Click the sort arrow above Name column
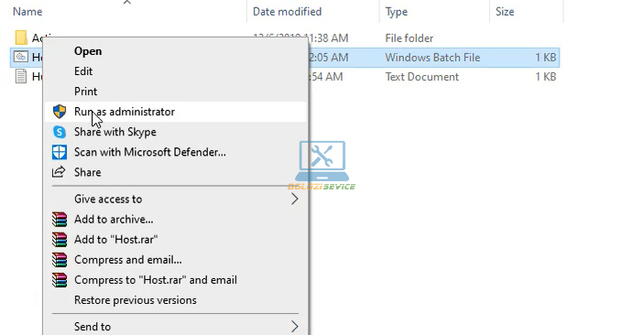644x335 pixels. pos(127,3)
